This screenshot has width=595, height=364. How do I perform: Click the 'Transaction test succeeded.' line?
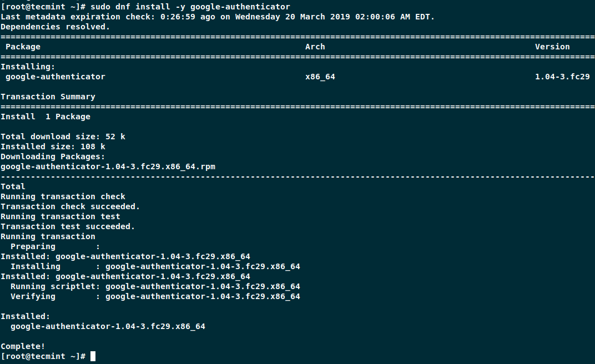click(68, 226)
